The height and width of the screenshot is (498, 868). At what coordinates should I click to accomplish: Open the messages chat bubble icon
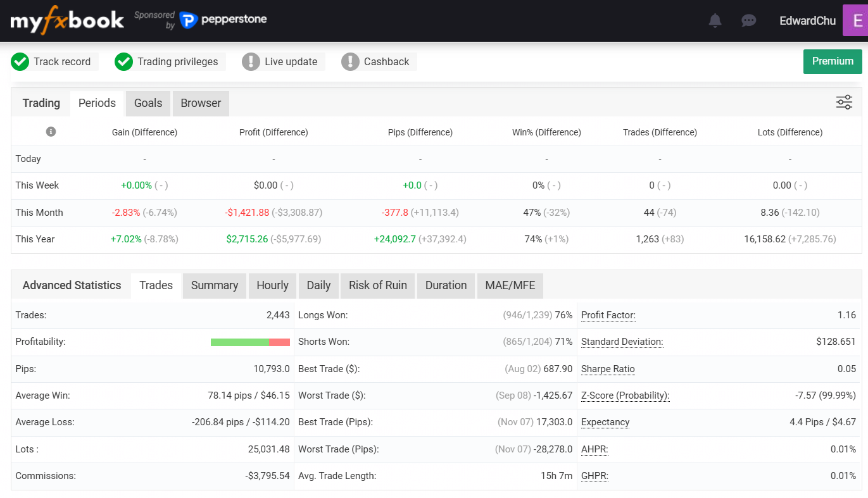pyautogui.click(x=748, y=21)
